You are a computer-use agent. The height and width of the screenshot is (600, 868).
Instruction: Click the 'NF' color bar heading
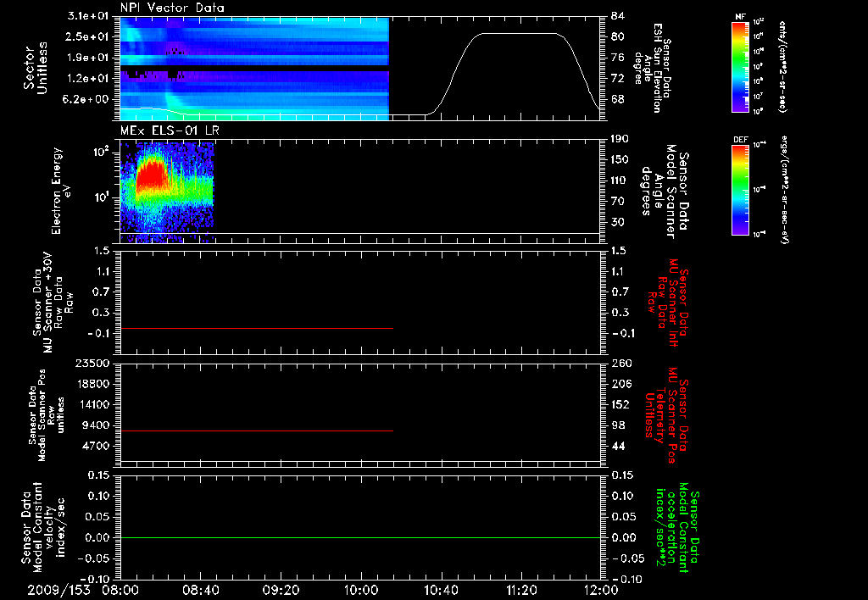(x=740, y=17)
